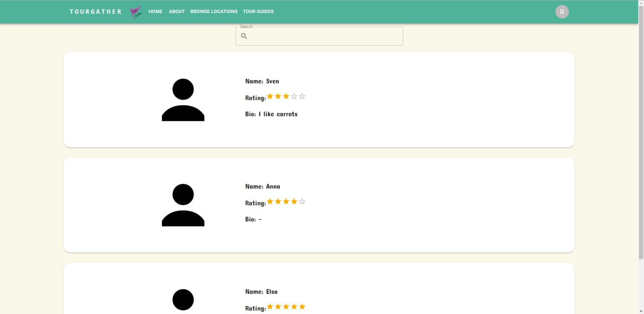Click Sven's fourth empty rating star
The width and height of the screenshot is (644, 314).
[294, 96]
